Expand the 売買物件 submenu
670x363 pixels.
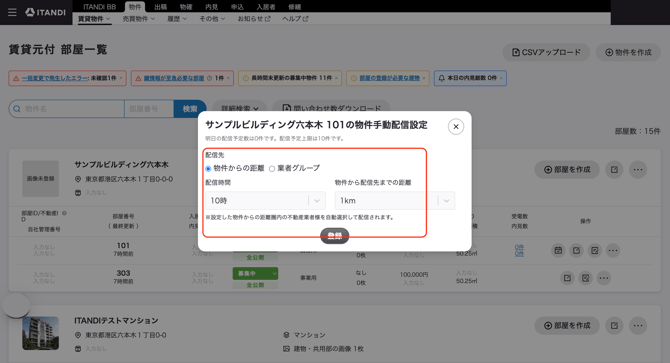tap(138, 19)
